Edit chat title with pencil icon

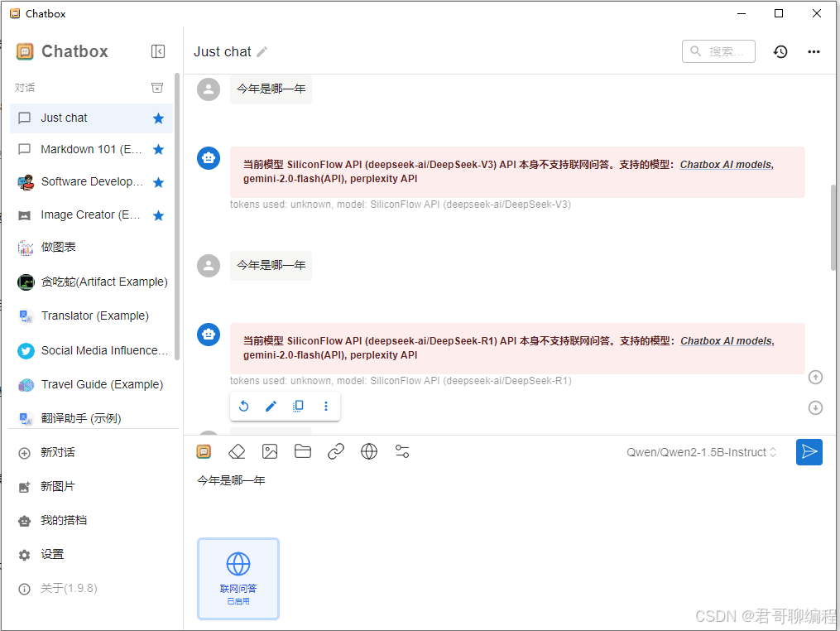(x=262, y=52)
